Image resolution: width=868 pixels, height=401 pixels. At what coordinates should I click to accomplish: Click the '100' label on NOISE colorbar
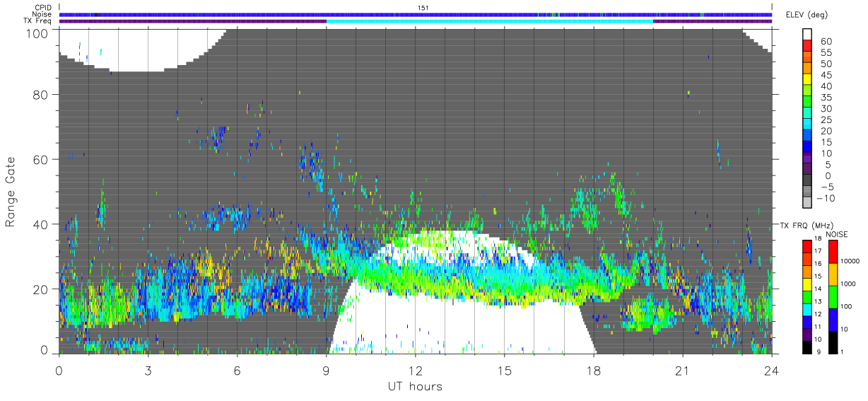(845, 308)
